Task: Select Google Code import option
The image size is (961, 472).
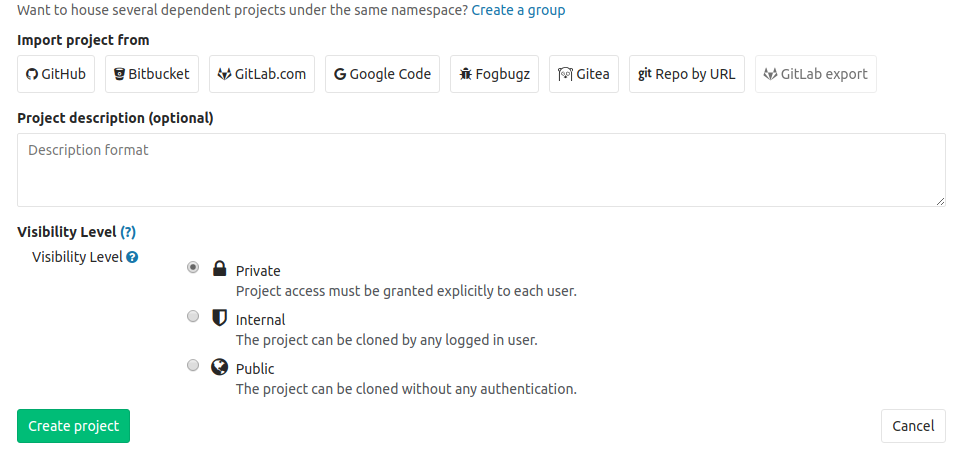Action: click(x=382, y=74)
